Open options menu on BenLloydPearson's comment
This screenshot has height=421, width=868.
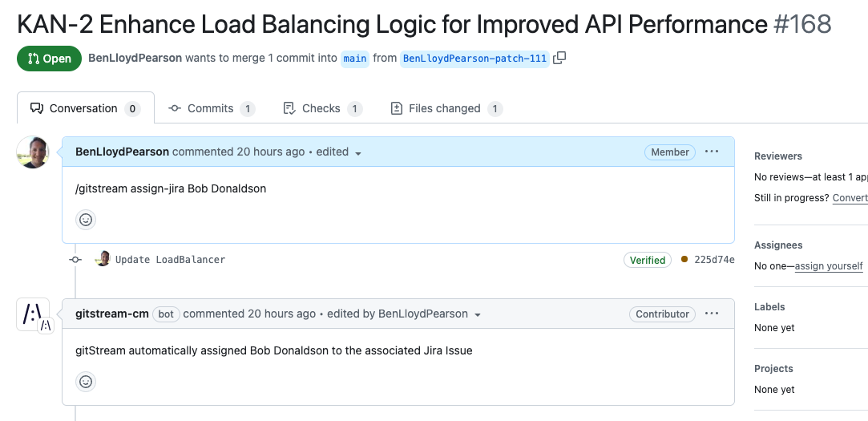pos(712,152)
